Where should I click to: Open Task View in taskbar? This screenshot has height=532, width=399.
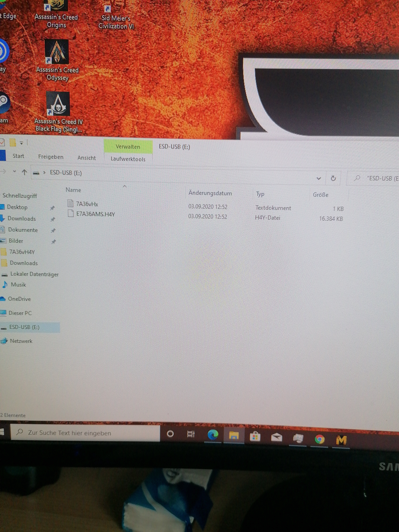[191, 434]
